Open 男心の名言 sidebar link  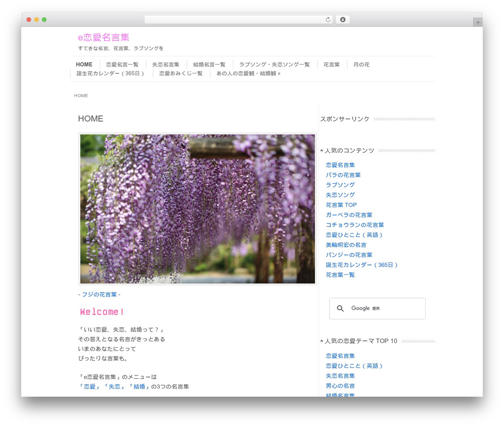click(x=340, y=386)
